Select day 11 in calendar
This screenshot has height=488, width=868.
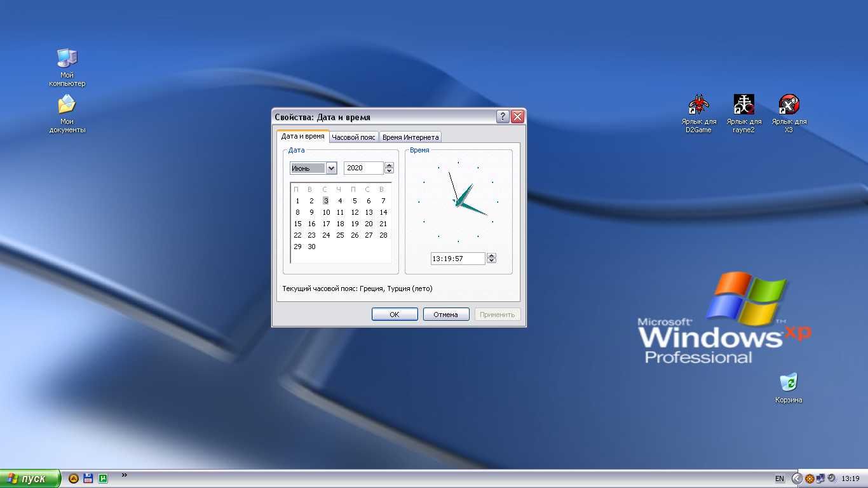(340, 212)
